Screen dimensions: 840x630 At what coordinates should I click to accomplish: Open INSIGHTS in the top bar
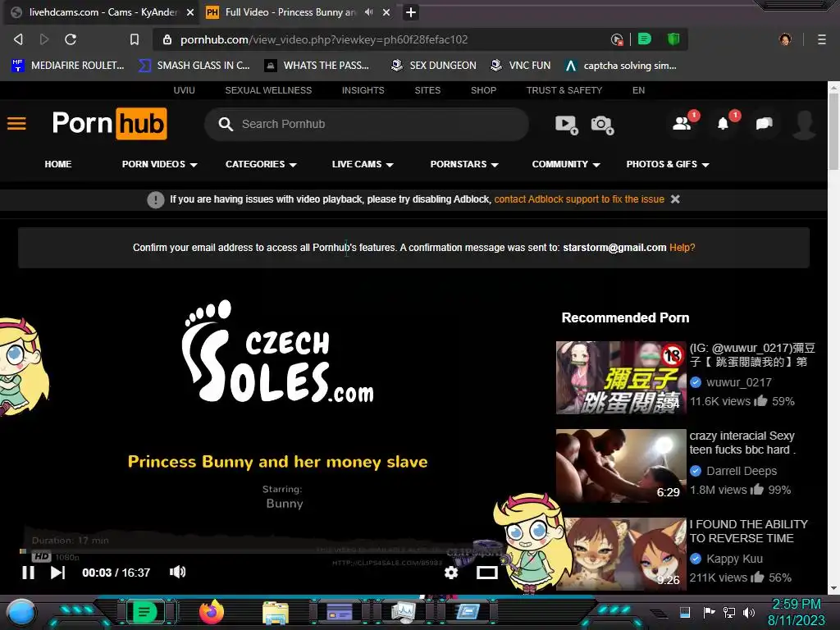point(363,90)
